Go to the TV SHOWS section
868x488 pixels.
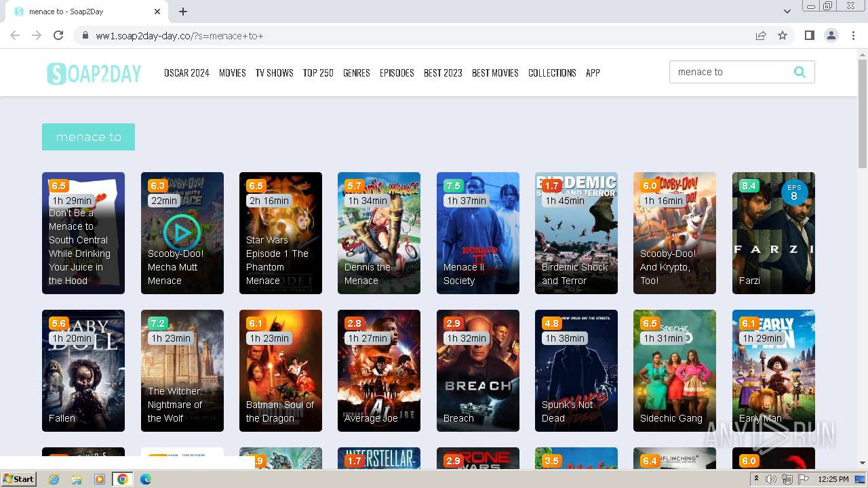pyautogui.click(x=275, y=73)
